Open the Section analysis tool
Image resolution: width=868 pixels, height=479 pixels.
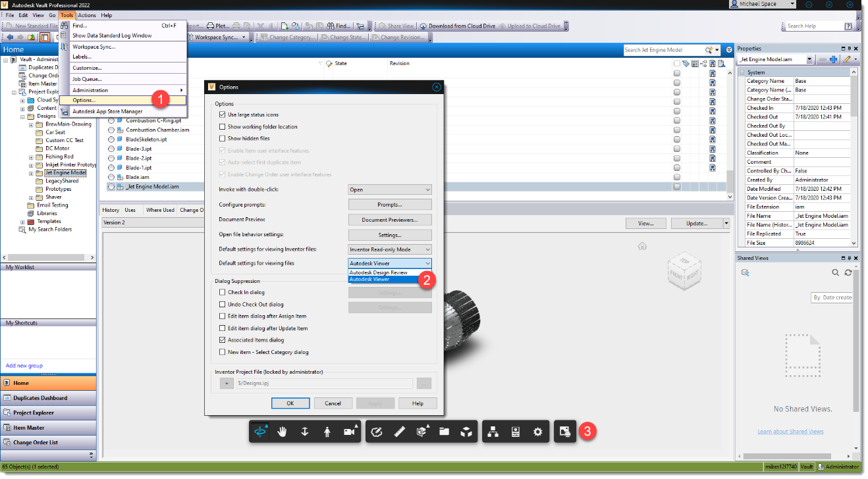pyautogui.click(x=421, y=432)
